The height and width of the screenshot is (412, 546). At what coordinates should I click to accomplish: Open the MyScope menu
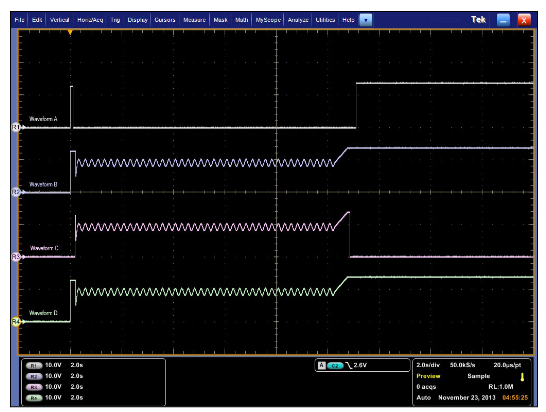[x=268, y=20]
